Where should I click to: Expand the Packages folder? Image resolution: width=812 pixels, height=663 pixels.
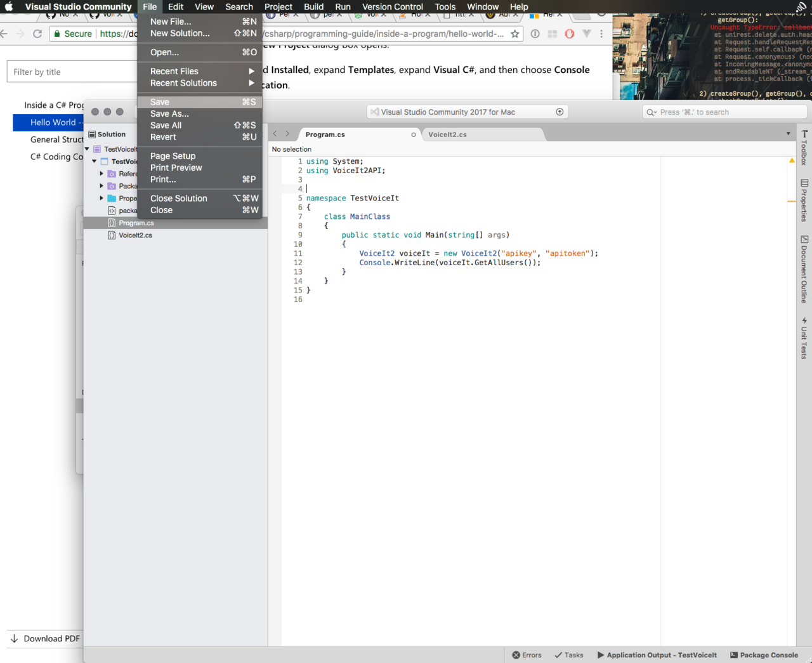click(x=101, y=186)
